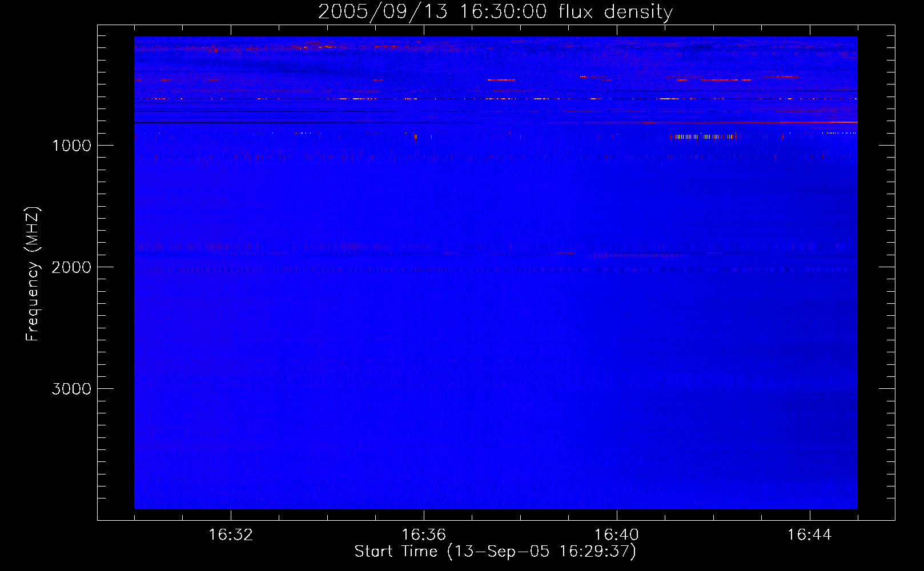Click the 16:44 time tick label
The height and width of the screenshot is (571, 924).
(810, 535)
